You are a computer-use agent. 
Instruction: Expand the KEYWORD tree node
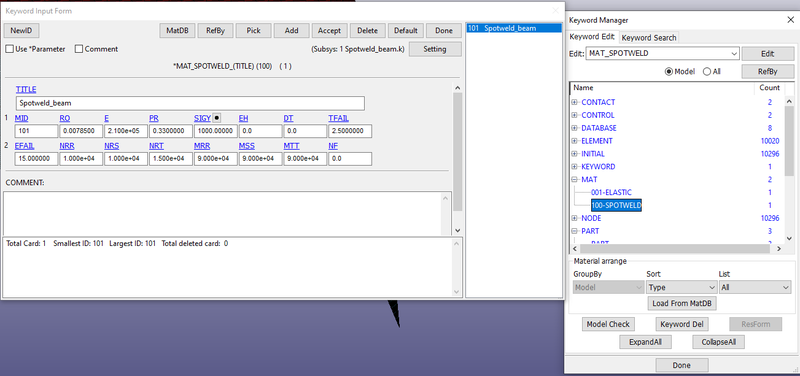click(574, 167)
